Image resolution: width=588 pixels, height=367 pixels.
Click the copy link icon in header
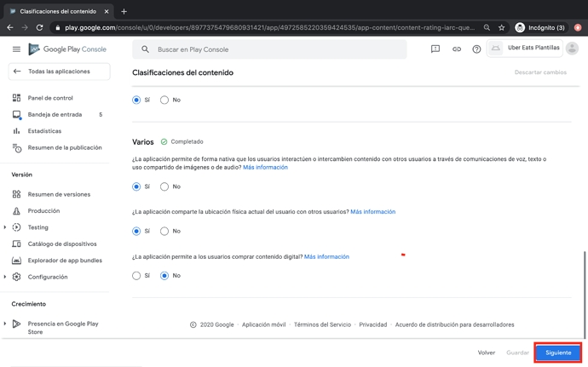pos(456,49)
